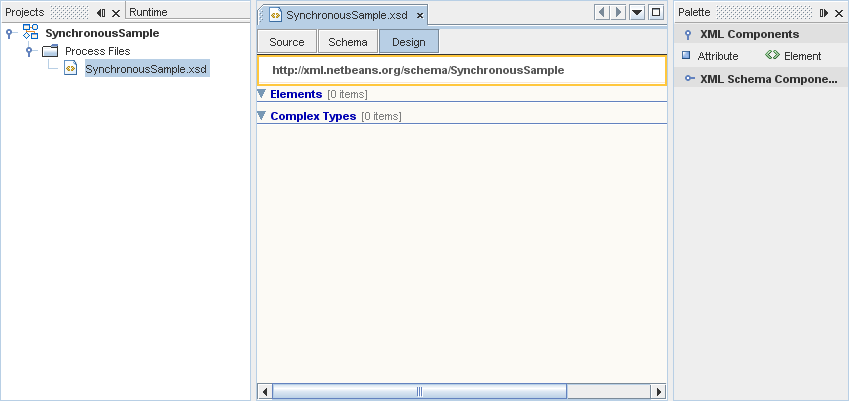Screen dimensions: 849x401
Task: Select the SynchronousSample project name
Action: click(x=102, y=33)
